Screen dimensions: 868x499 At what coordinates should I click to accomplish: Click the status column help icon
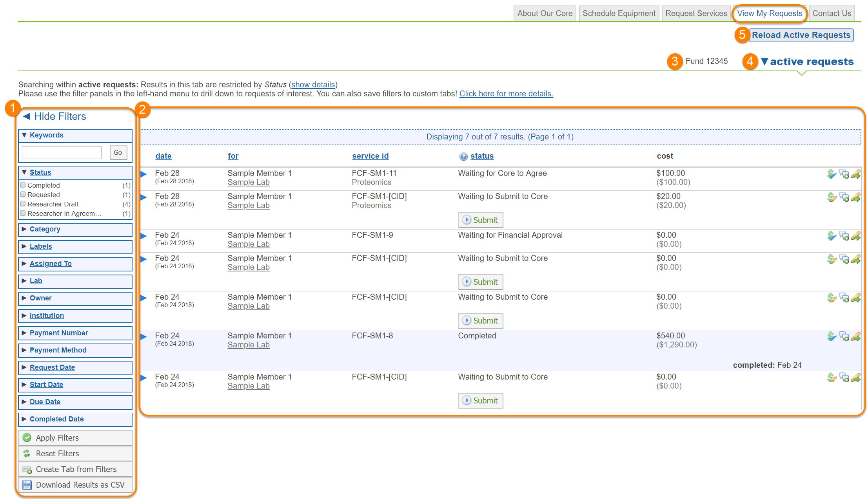pos(463,156)
